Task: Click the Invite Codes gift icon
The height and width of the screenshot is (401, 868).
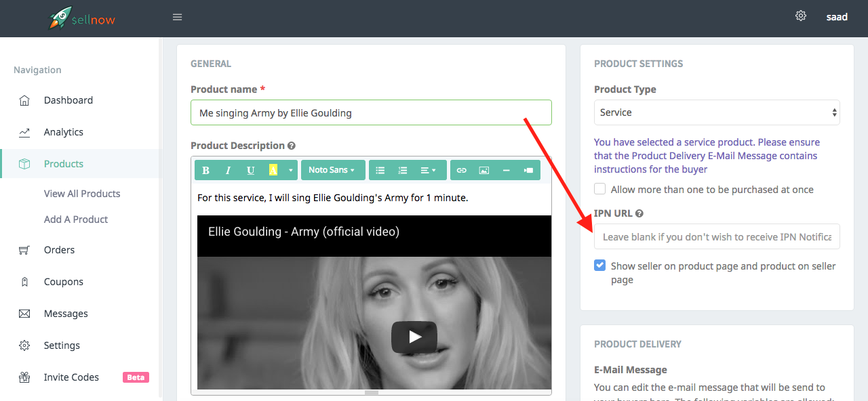Action: pos(24,377)
